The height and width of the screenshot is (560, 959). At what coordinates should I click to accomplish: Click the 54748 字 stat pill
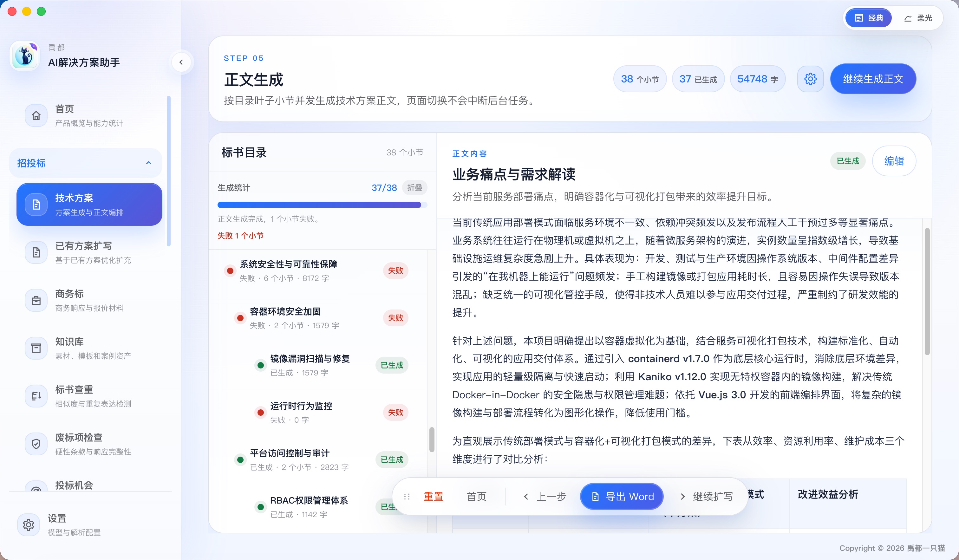757,79
